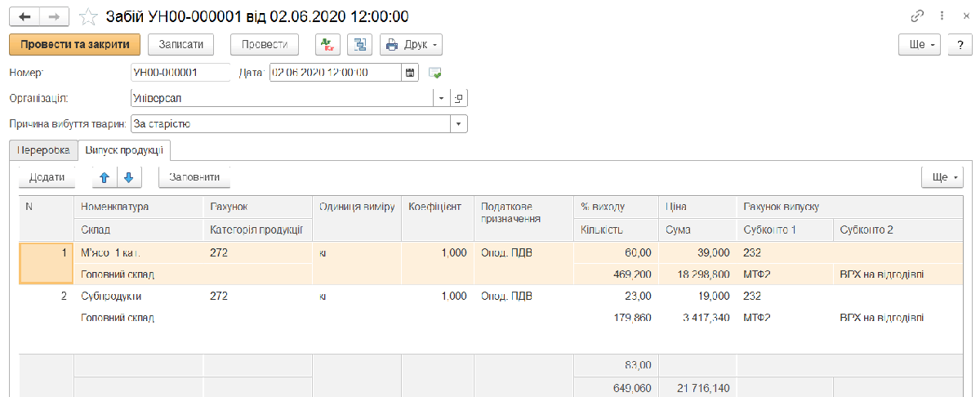Click sum cell 18 298,800
The image size is (980, 397).
[698, 274]
